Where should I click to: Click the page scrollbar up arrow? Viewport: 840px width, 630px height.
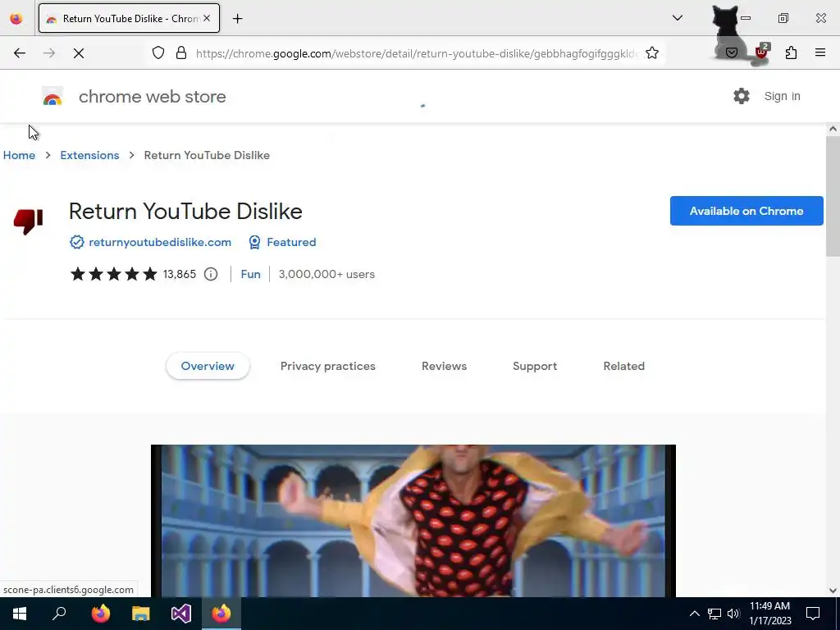(833, 129)
